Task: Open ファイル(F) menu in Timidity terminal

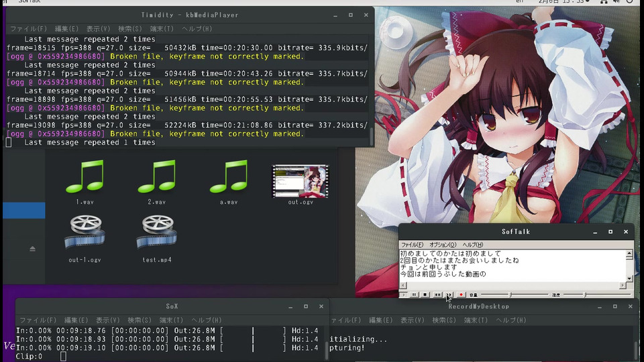Action: (28, 29)
